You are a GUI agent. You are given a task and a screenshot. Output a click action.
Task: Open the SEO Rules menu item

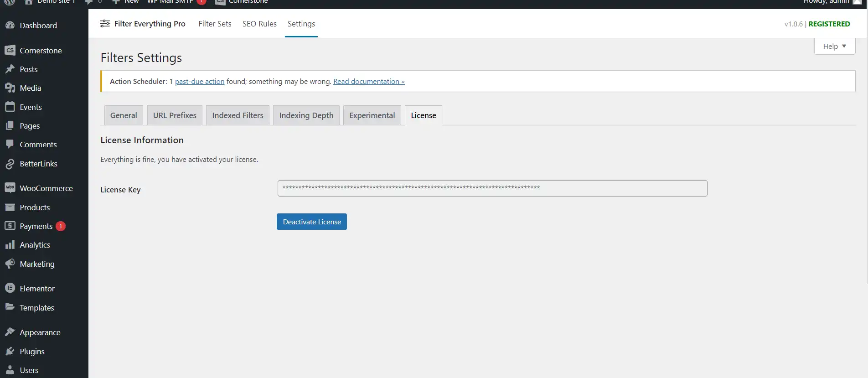coord(259,24)
